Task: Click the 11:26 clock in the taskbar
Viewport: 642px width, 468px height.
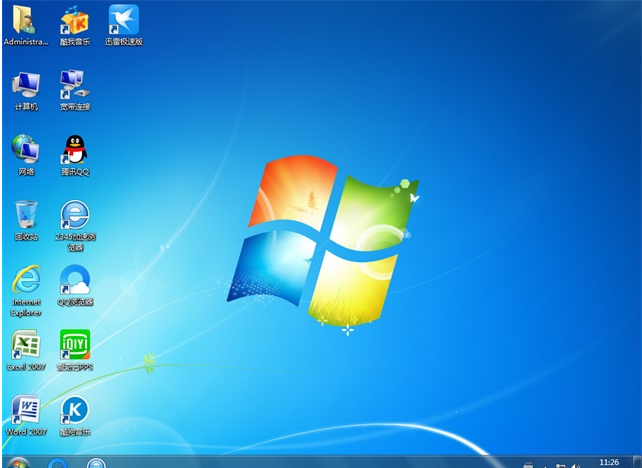Action: [609, 463]
